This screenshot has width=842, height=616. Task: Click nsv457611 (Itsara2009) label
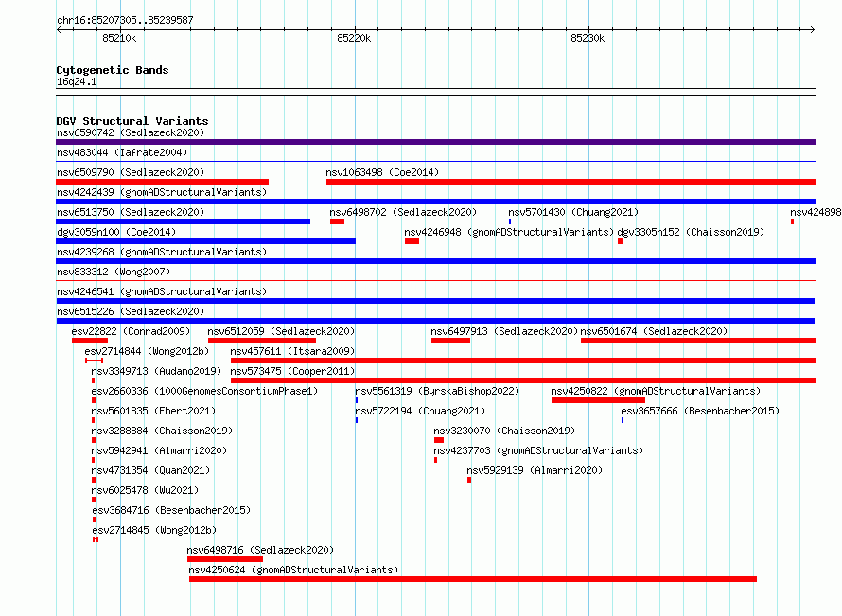click(292, 351)
